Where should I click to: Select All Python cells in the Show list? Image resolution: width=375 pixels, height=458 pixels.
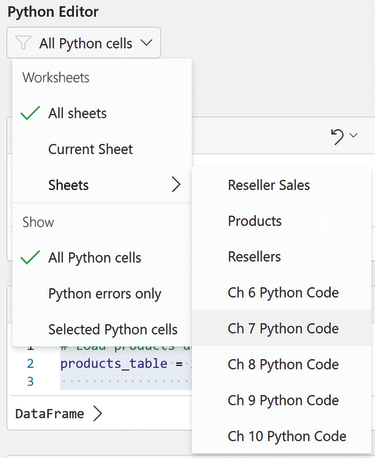click(102, 258)
